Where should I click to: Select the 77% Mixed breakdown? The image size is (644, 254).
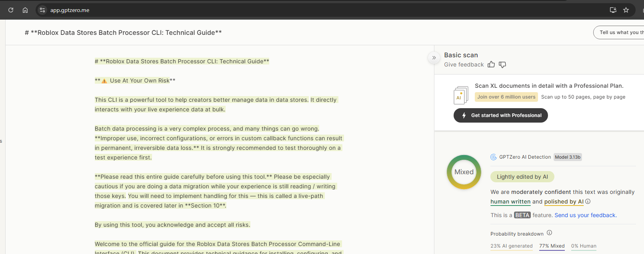pos(552,246)
